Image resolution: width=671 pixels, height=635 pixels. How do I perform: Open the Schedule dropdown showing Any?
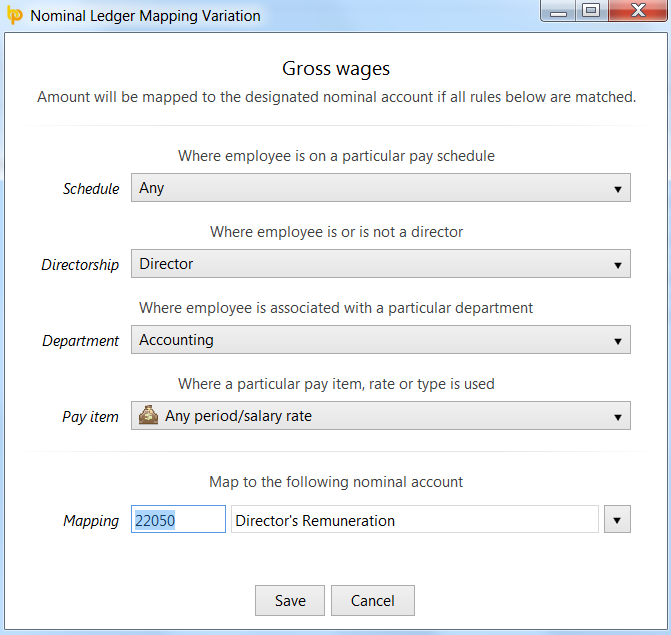(380, 187)
